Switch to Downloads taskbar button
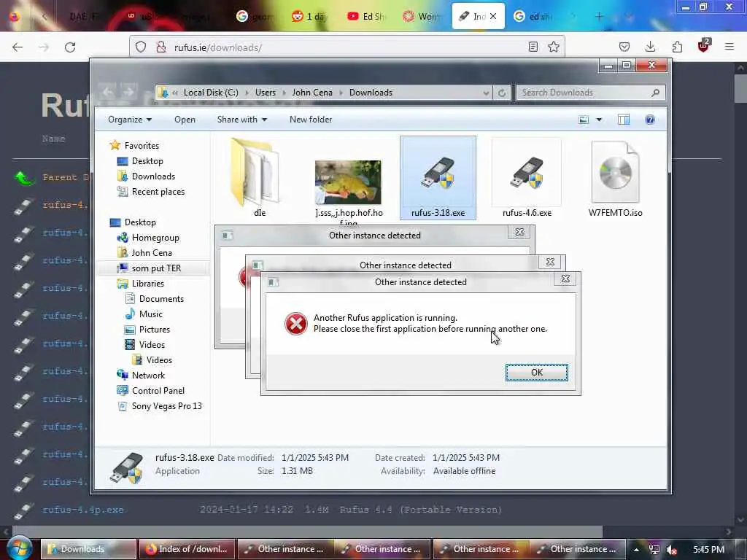747x560 pixels. tap(88, 549)
